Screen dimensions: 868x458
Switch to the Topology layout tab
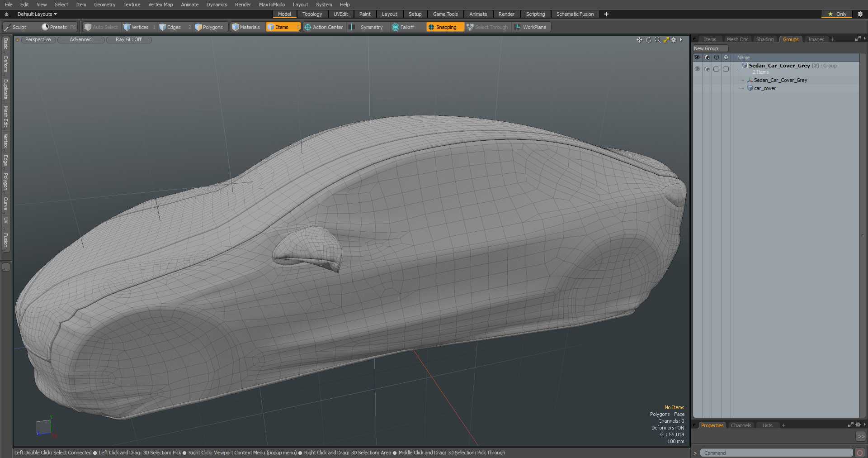point(312,14)
